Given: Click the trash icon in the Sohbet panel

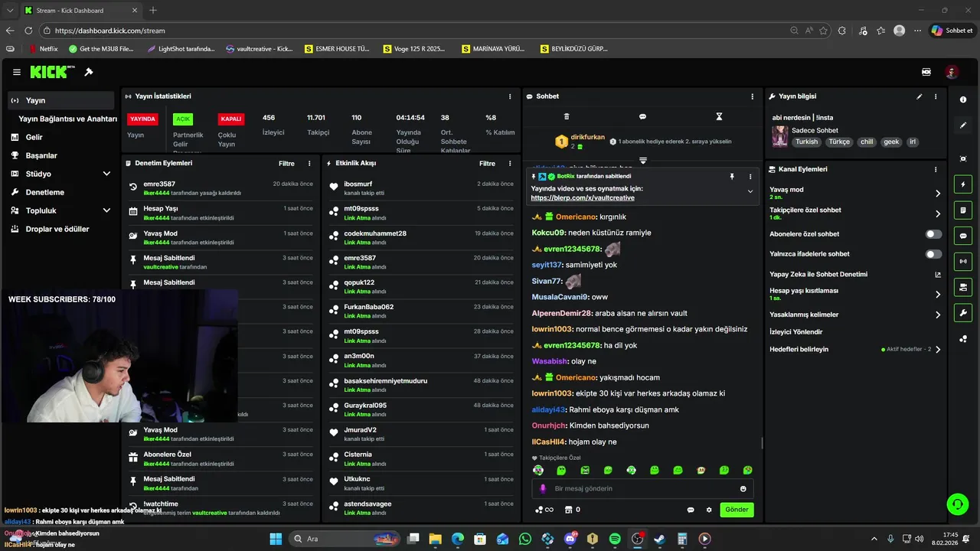Looking at the screenshot, I should pos(567,116).
